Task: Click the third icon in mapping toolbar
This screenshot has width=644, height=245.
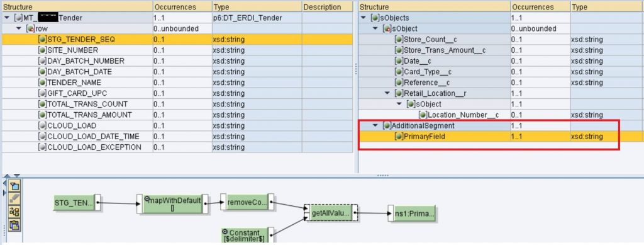Action: 14,212
